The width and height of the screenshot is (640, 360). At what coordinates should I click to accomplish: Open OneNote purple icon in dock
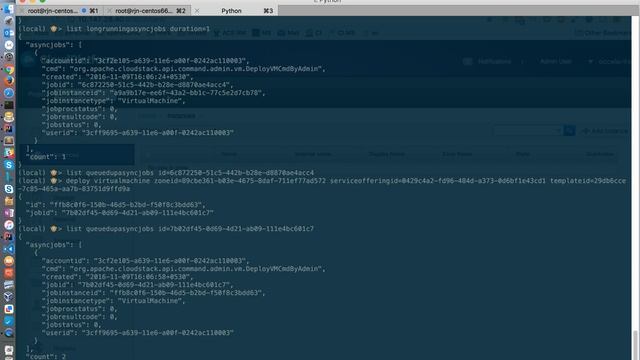point(9,213)
